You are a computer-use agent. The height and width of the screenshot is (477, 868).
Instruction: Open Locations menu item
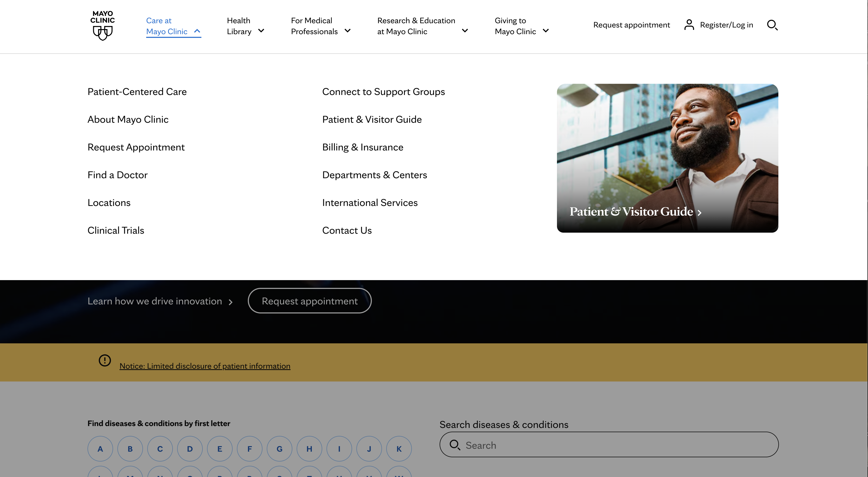109,202
